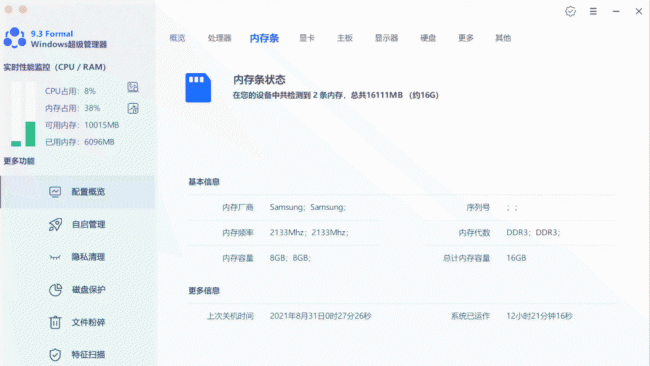
Task: Select the 其他 tab
Action: pos(503,38)
